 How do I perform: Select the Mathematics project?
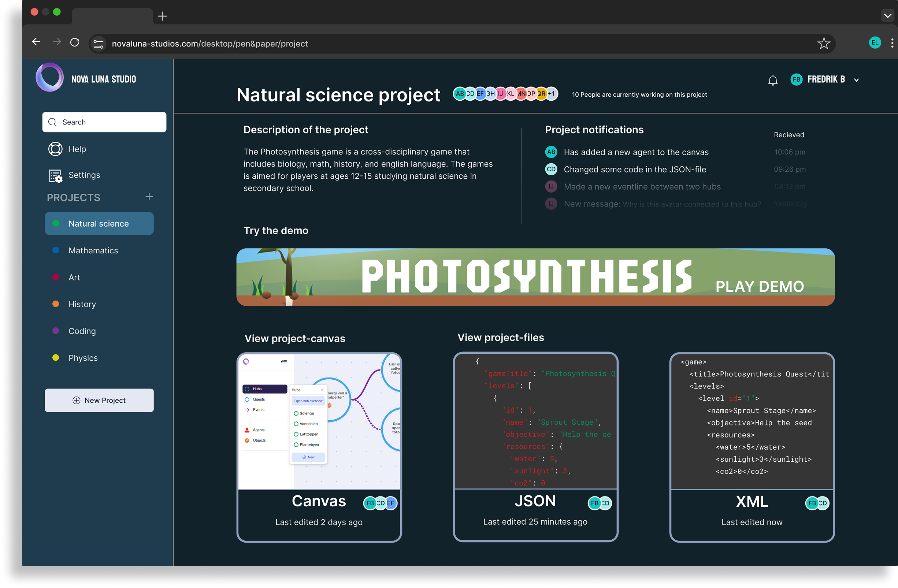coord(93,250)
